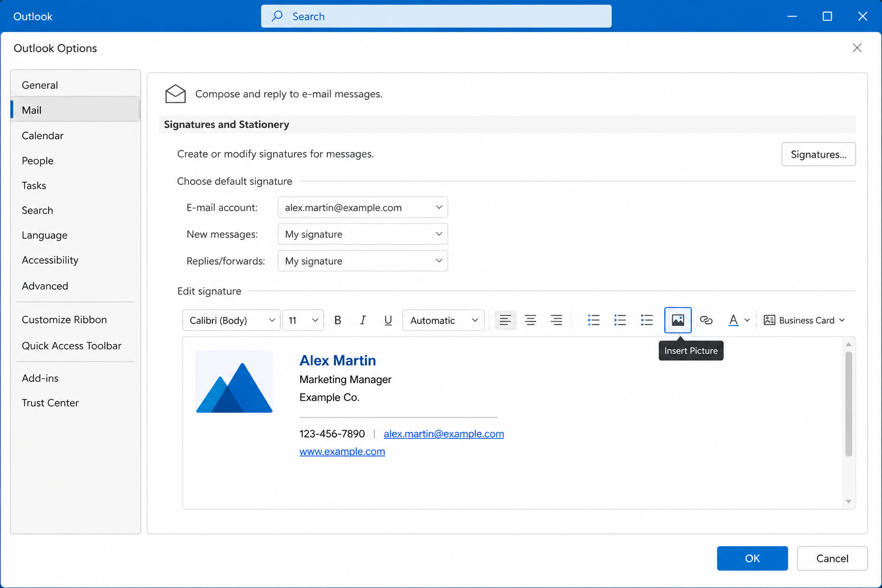
Task: Maximize the Outlook window
Action: pyautogui.click(x=827, y=16)
